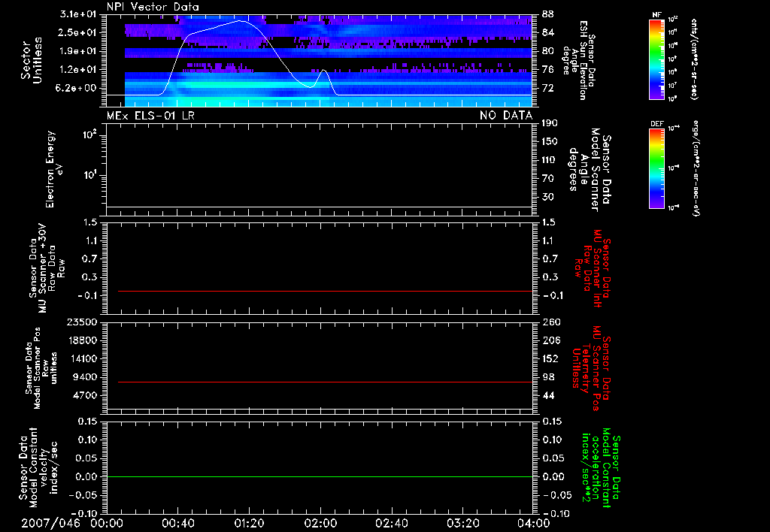770x532 pixels.
Task: Click the 'NF' label above the color bar
Action: (657, 15)
